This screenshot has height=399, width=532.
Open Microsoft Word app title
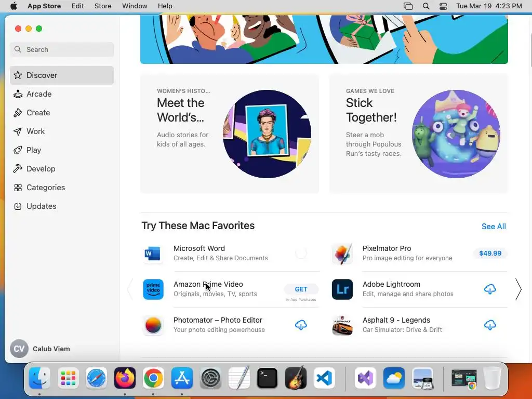[199, 248]
